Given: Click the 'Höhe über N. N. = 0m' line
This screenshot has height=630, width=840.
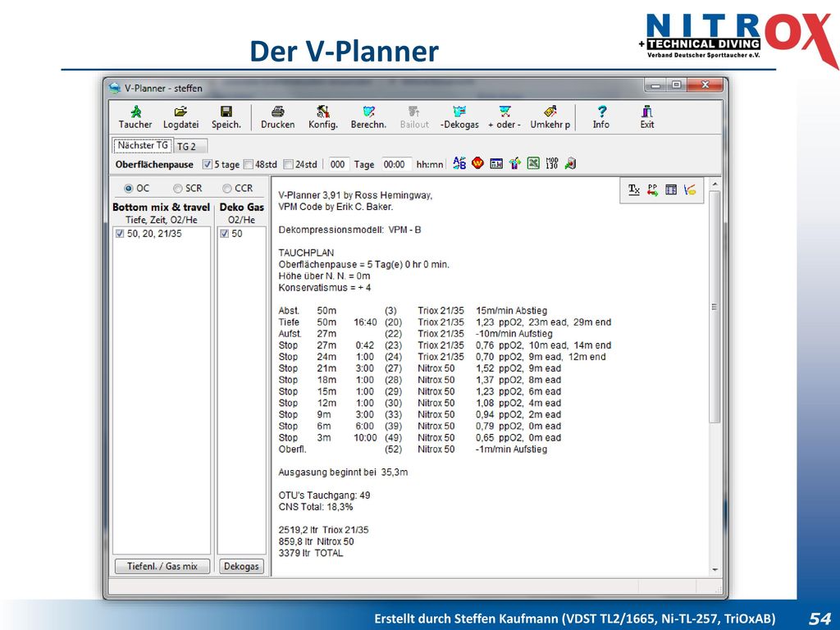Looking at the screenshot, I should click(324, 276).
